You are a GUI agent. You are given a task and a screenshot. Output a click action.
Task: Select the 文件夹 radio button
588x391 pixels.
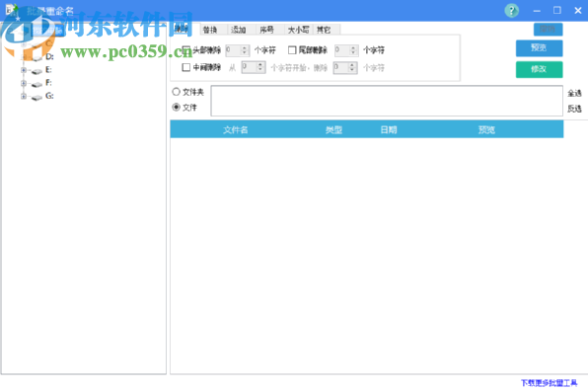(x=176, y=92)
